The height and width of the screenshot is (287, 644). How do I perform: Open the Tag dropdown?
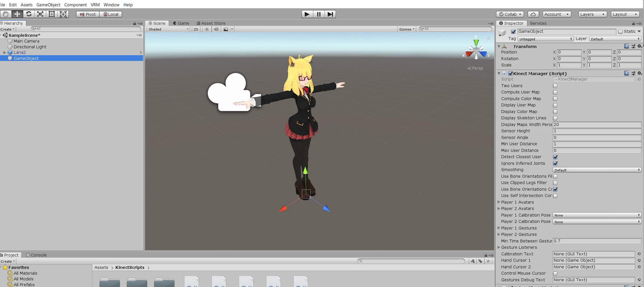click(546, 39)
